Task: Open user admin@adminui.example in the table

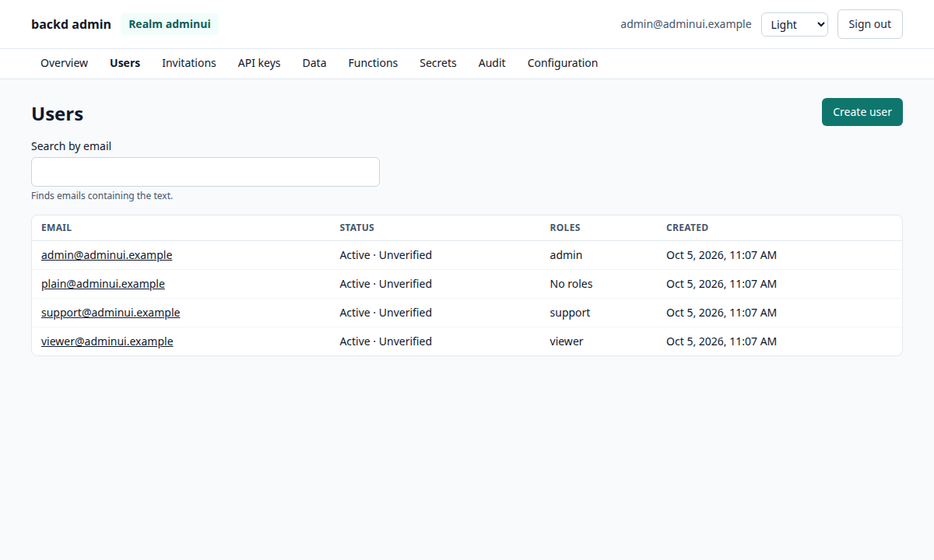Action: (107, 255)
